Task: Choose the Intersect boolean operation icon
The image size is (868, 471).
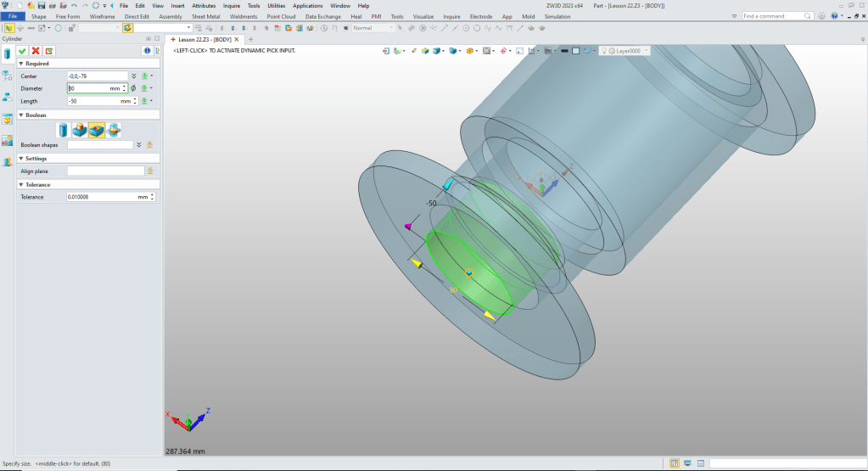Action: pyautogui.click(x=114, y=130)
